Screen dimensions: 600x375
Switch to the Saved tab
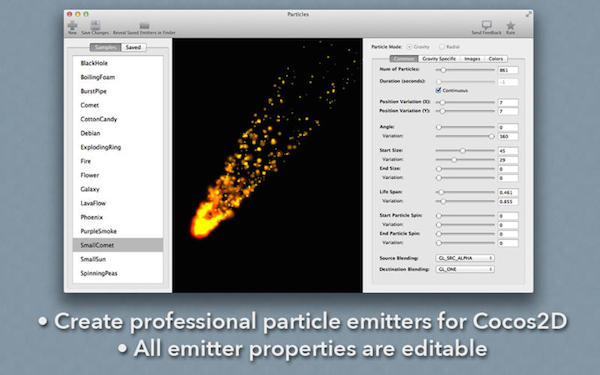[134, 47]
